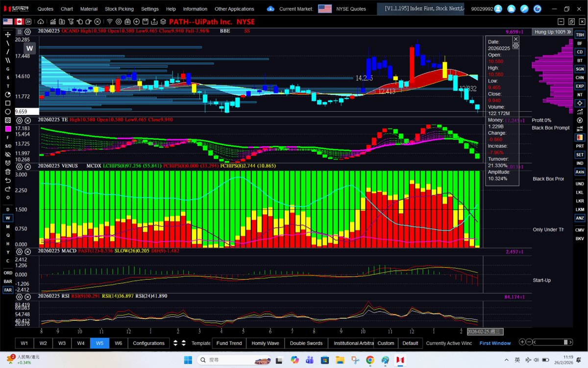
Task: Select the United States flag market icon
Action: [8, 22]
